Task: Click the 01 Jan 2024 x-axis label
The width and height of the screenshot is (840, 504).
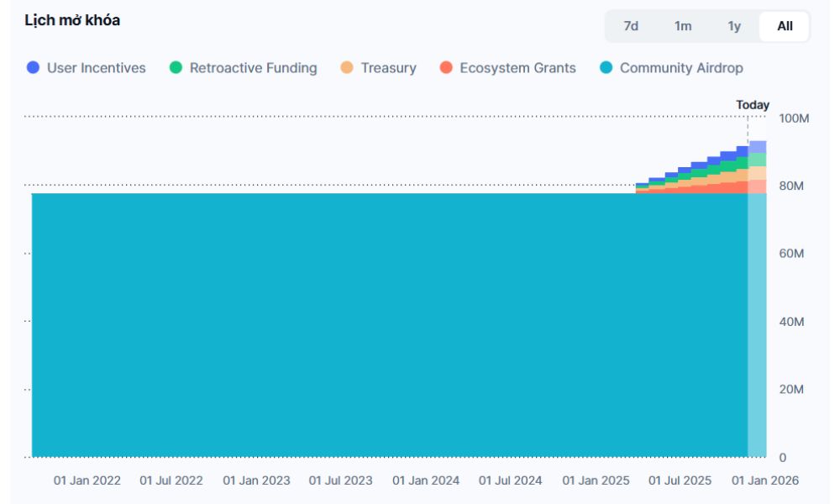Action: 426,480
